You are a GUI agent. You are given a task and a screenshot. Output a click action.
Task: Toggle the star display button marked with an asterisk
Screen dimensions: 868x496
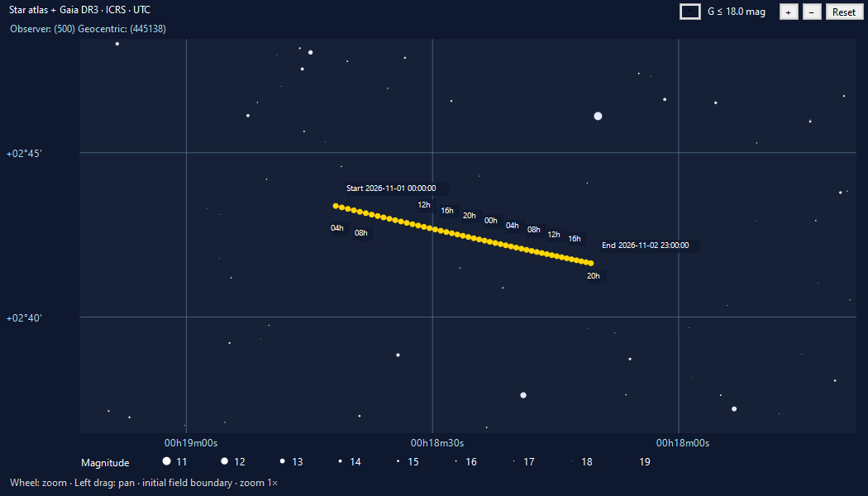coord(689,12)
